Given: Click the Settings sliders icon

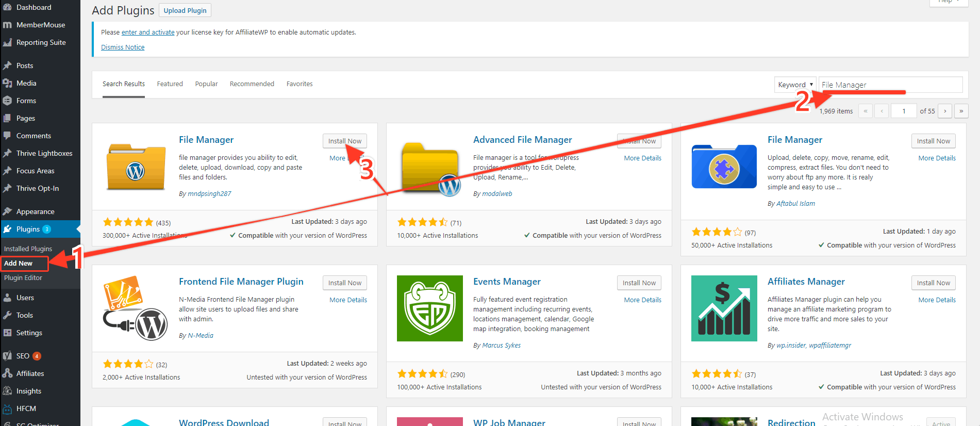Looking at the screenshot, I should [x=7, y=333].
